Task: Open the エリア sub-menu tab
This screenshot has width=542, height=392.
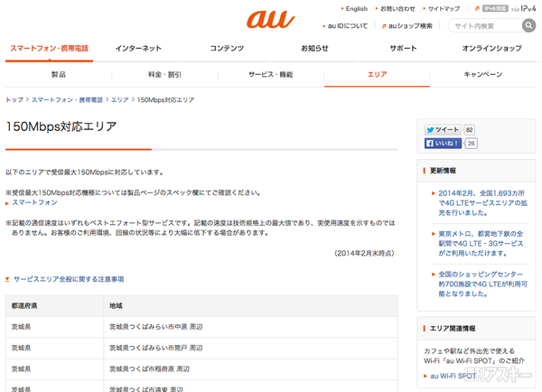Action: pyautogui.click(x=377, y=74)
